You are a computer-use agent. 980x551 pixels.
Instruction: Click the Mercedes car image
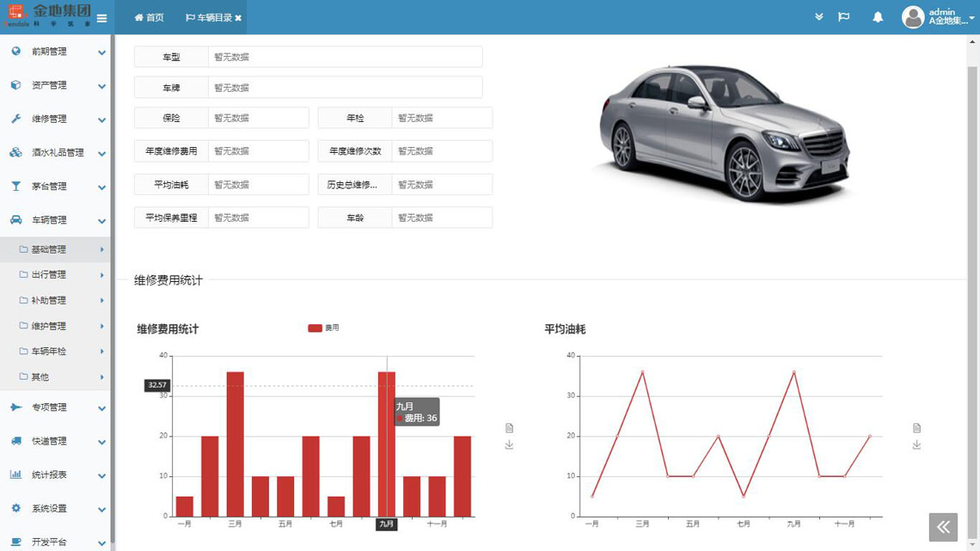724,132
